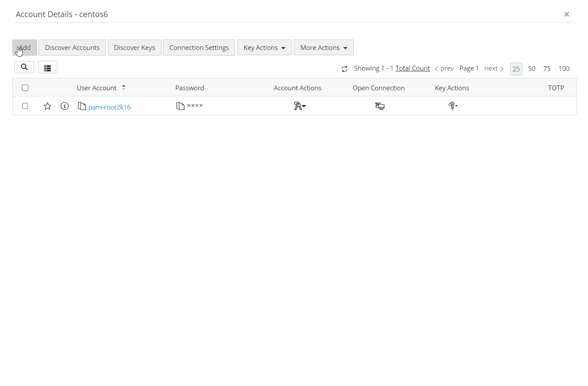Viewport: 588px width, 386px height.
Task: Click the search magnifier icon button
Action: point(24,67)
